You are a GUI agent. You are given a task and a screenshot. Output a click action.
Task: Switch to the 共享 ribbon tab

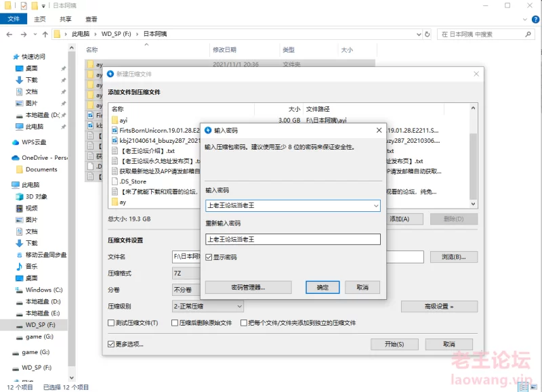[x=65, y=20]
